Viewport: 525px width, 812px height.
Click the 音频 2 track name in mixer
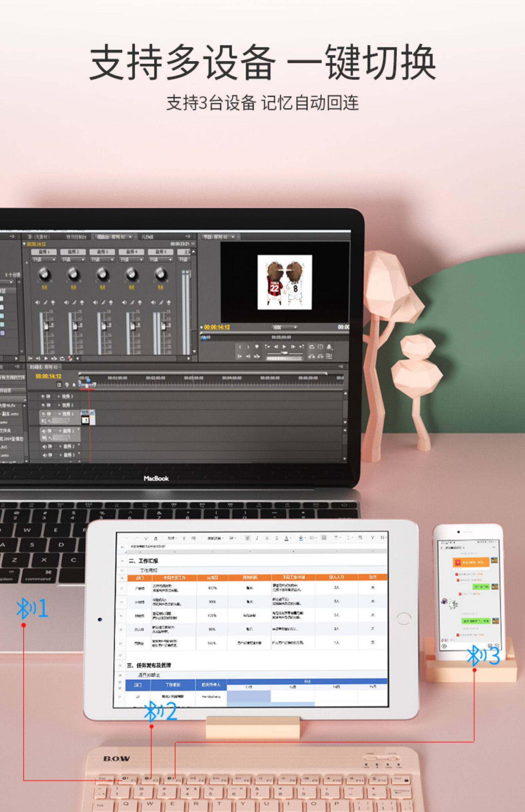(73, 252)
